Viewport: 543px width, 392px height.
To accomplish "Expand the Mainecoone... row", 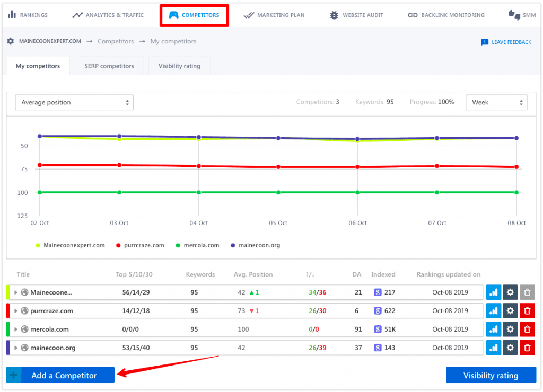I will click(x=16, y=292).
